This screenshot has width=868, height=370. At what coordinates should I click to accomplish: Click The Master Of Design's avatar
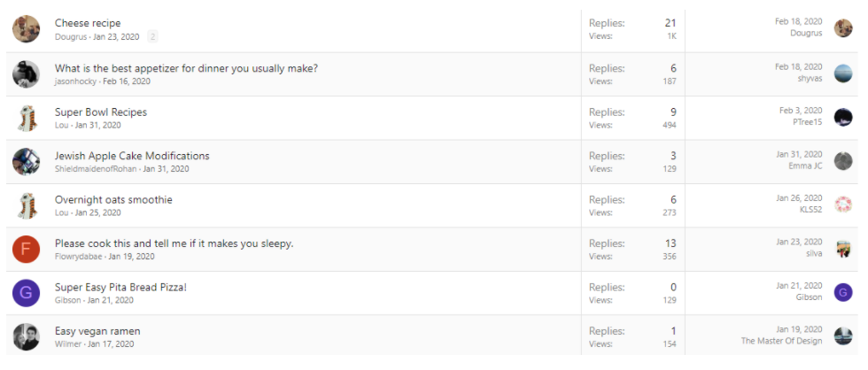[843, 336]
